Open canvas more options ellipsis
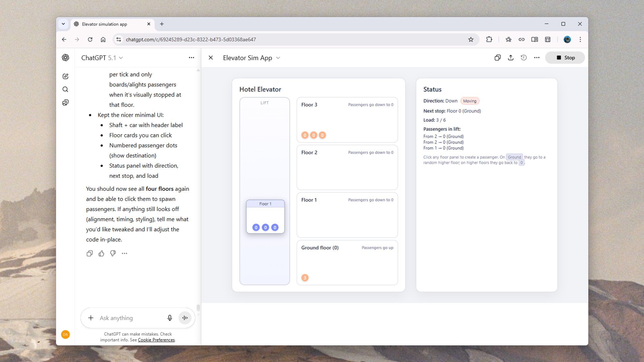644x362 pixels. (x=536, y=58)
